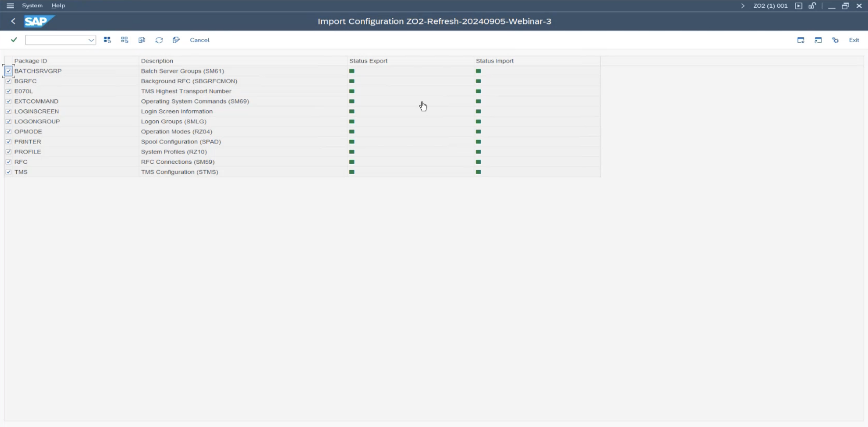Toggle the EXTCOMMAND package checkbox

[x=8, y=101]
